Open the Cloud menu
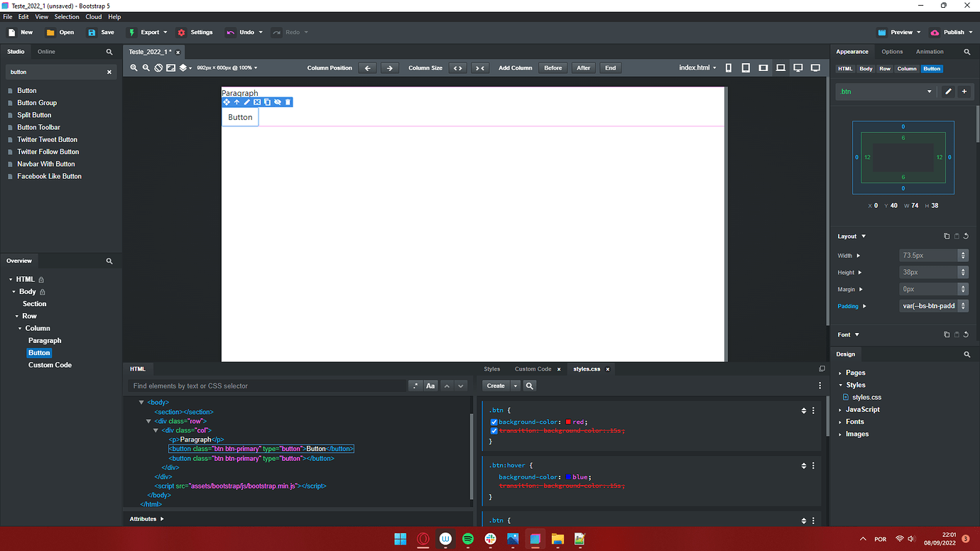This screenshot has height=551, width=980. point(93,16)
